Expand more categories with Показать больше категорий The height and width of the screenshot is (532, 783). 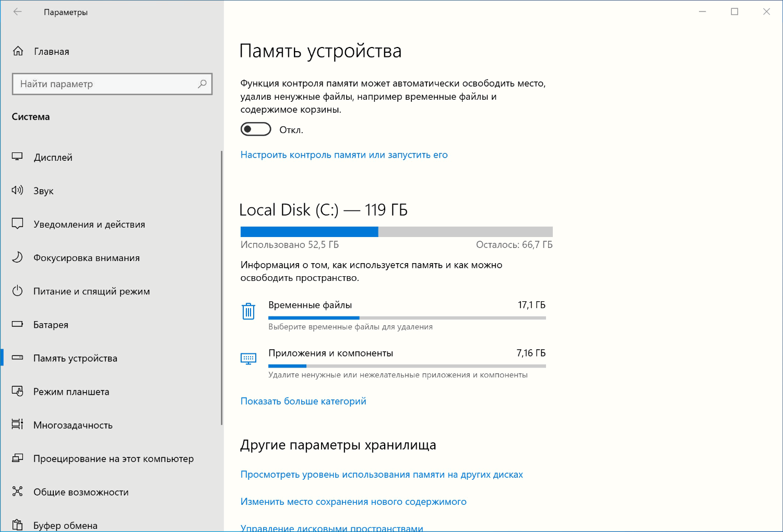click(303, 400)
